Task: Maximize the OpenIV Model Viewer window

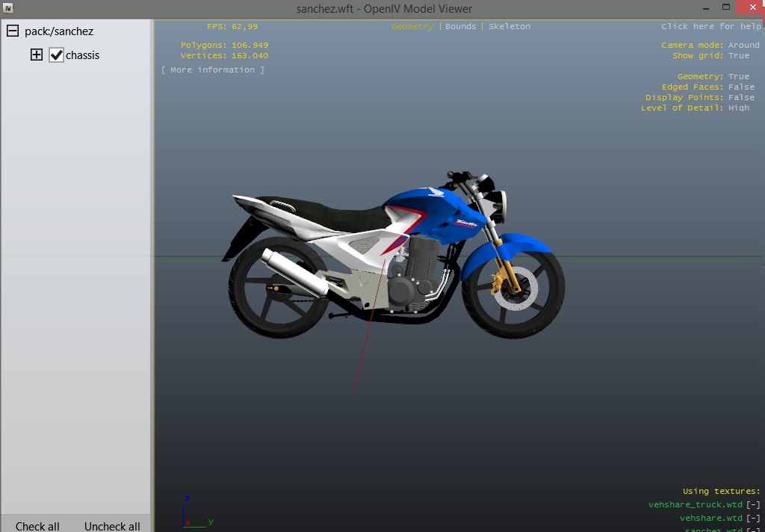Action: pyautogui.click(x=726, y=7)
